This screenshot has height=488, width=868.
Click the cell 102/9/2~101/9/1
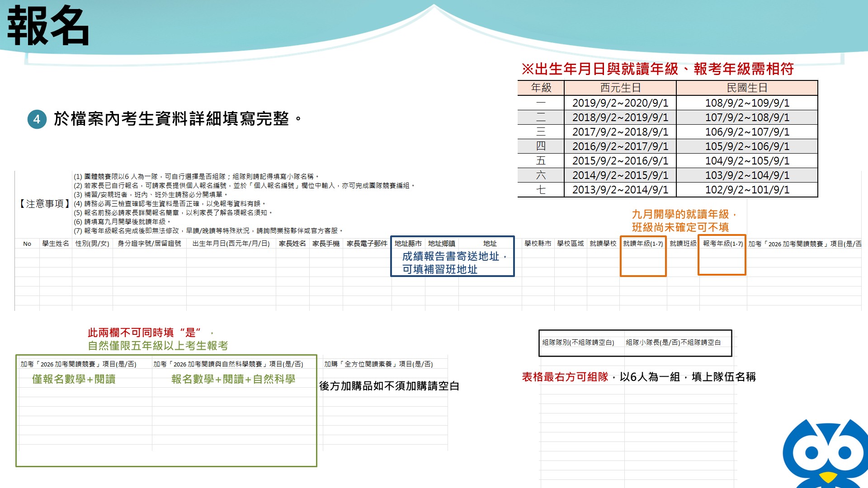(x=747, y=189)
